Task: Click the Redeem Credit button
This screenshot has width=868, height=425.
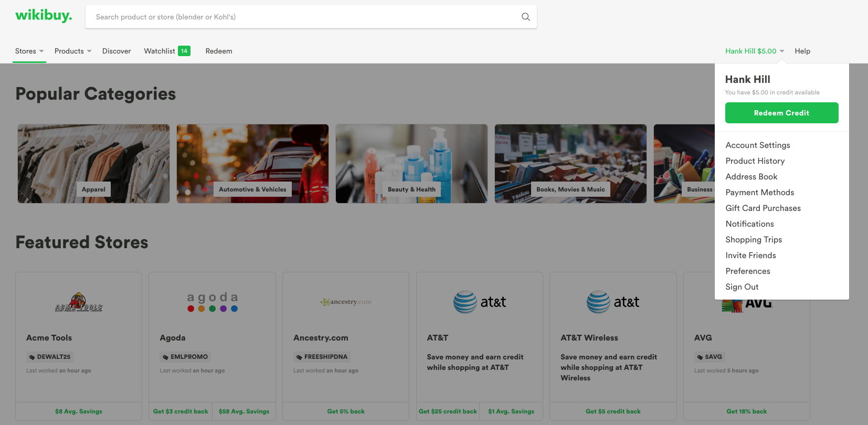Action: (x=782, y=113)
